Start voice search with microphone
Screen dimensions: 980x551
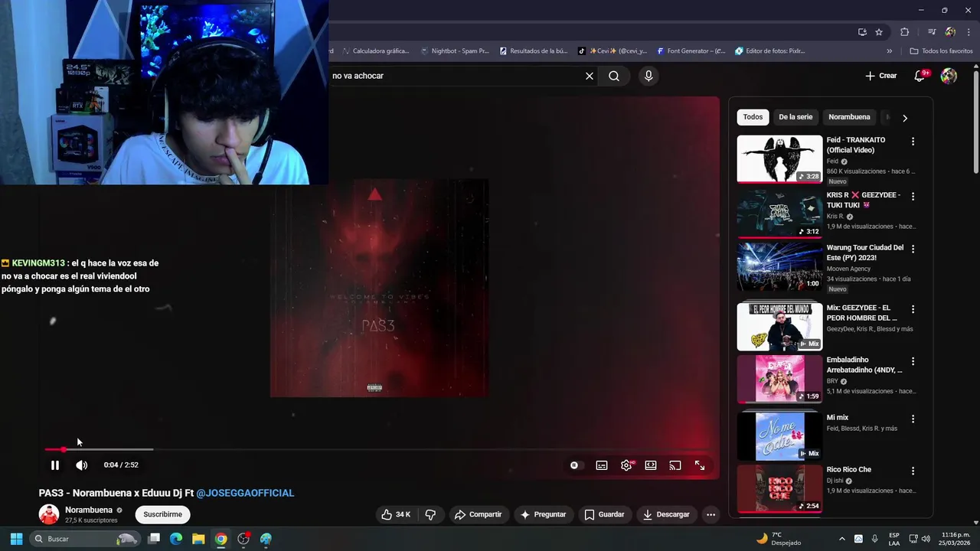tap(648, 76)
